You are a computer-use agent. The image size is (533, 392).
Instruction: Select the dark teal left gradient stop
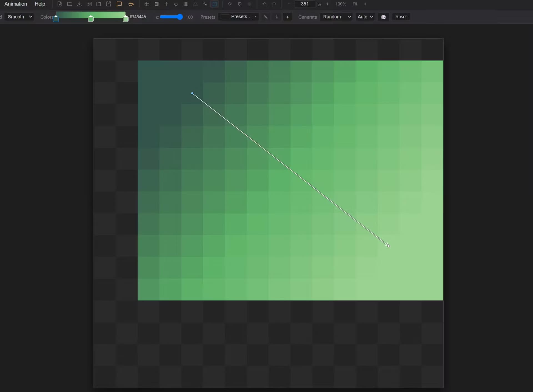pyautogui.click(x=56, y=19)
